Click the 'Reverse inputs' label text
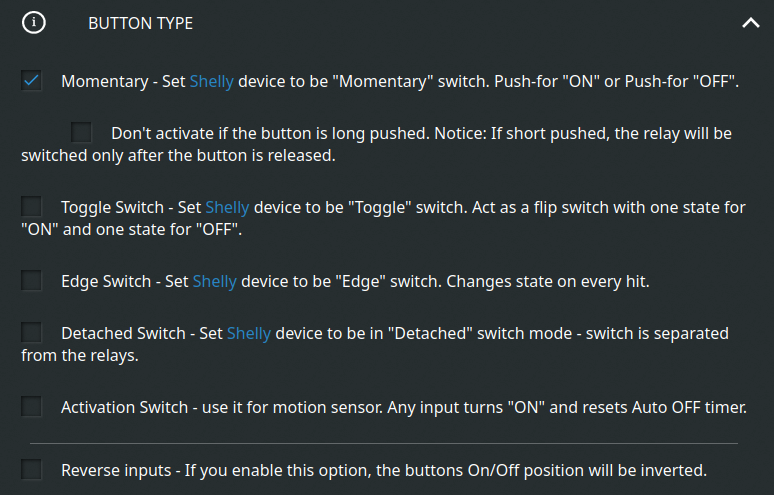Screen dimensions: 774x495 pyautogui.click(x=116, y=471)
